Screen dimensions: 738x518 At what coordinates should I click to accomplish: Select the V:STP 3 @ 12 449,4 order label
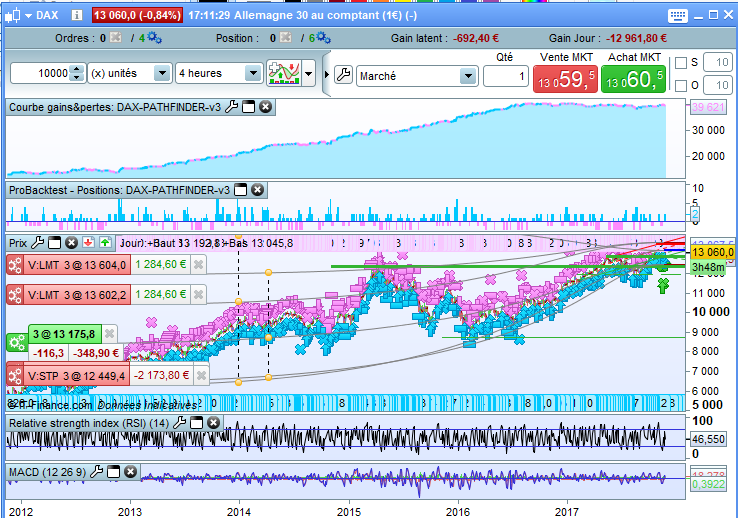pos(76,376)
